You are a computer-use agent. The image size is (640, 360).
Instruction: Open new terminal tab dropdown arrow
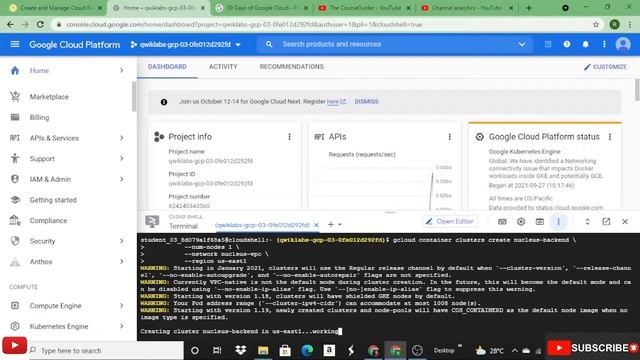(x=340, y=224)
